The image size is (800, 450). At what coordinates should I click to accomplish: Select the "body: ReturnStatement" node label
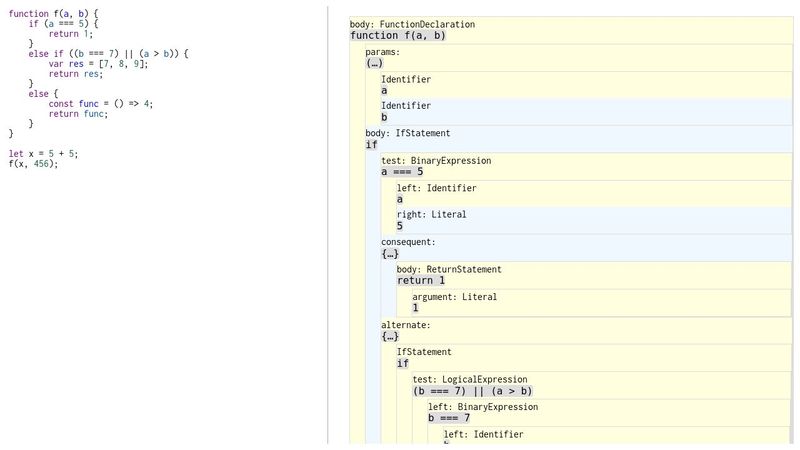449,269
